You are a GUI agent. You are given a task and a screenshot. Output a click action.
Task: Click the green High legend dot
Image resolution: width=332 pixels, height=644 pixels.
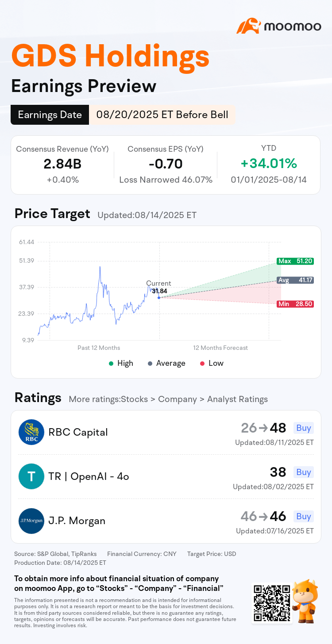pyautogui.click(x=111, y=363)
